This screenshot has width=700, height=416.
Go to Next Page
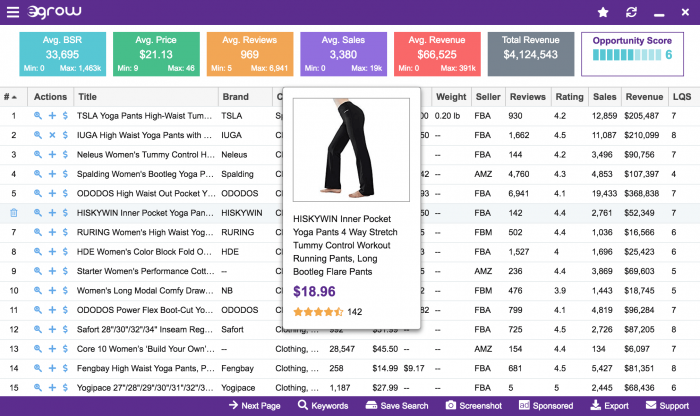pyautogui.click(x=254, y=405)
